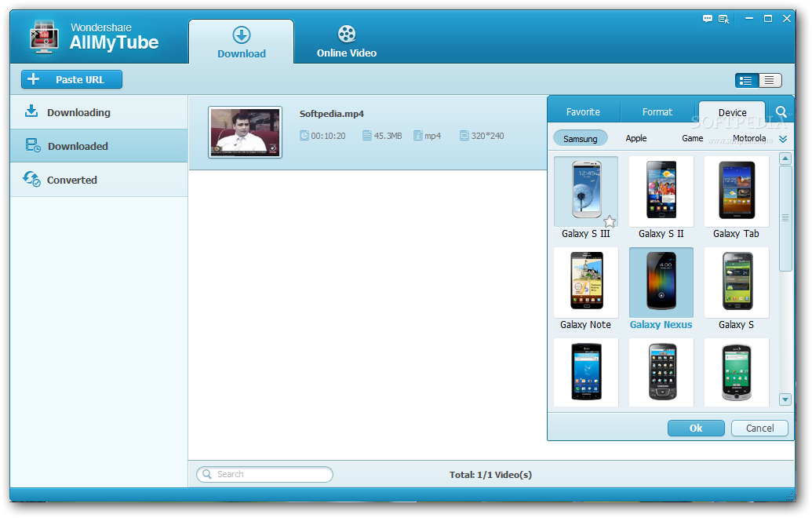Screen dimensions: 812x518
Task: Click the Online Video film reel icon
Action: click(347, 35)
